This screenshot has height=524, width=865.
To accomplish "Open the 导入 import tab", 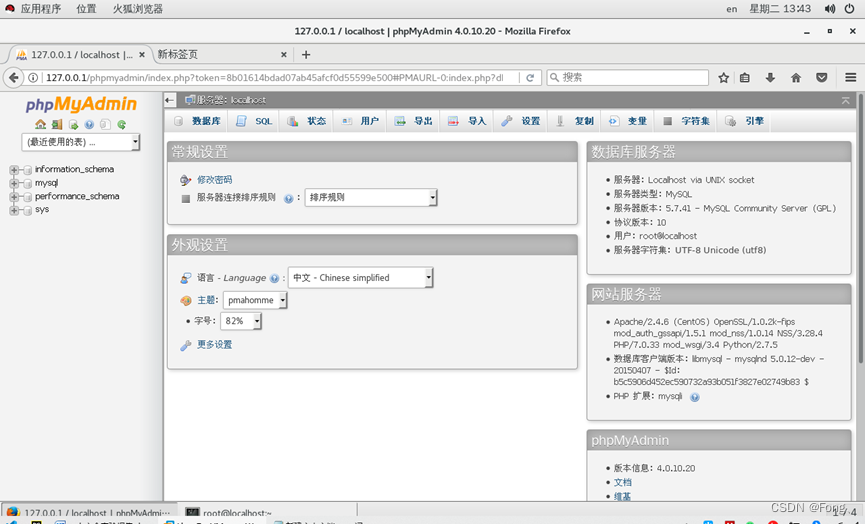I will coord(467,121).
